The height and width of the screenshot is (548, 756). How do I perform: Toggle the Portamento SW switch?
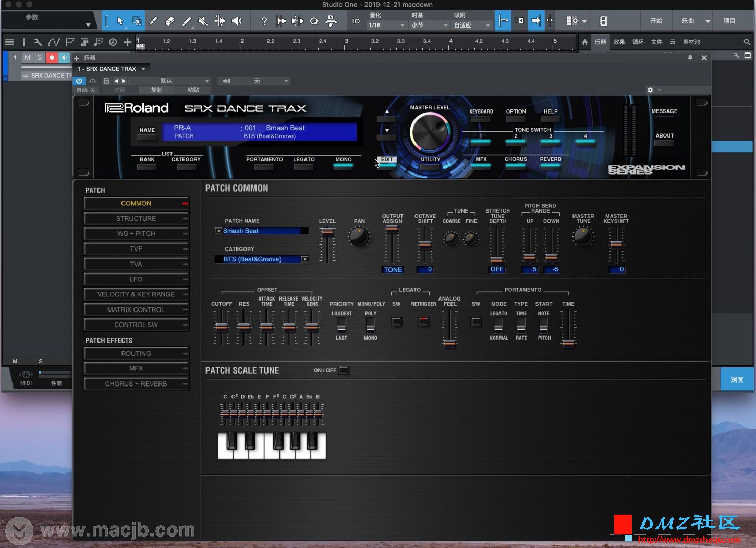click(x=476, y=321)
